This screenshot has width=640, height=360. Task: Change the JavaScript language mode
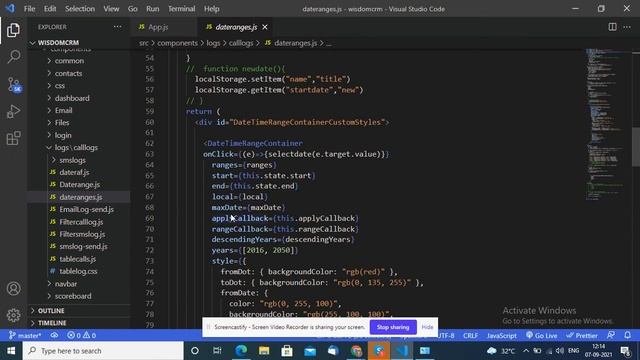click(x=501, y=336)
